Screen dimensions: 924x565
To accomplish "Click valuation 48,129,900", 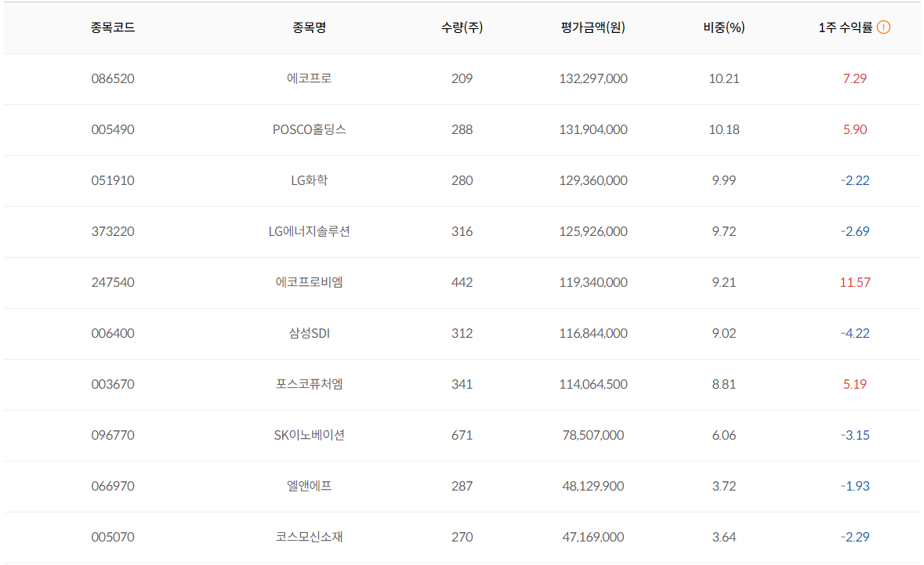I will (x=592, y=486).
